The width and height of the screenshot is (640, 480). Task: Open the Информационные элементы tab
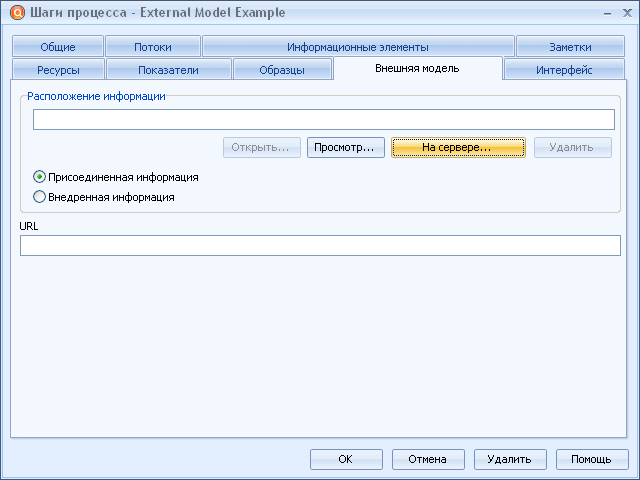point(358,47)
